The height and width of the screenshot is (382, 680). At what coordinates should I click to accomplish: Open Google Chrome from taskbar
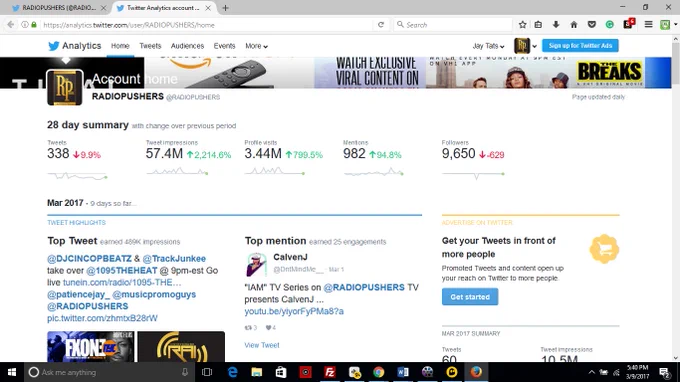coord(379,372)
